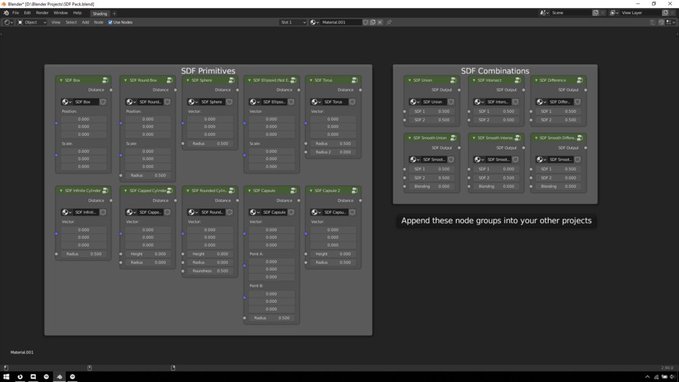Click the SDF Torus node group icon
The width and height of the screenshot is (679, 382).
pos(354,80)
